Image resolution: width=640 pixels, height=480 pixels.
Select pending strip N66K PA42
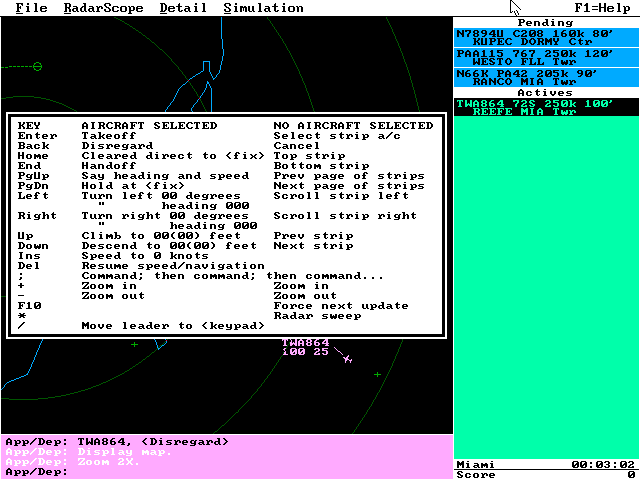[x=546, y=78]
